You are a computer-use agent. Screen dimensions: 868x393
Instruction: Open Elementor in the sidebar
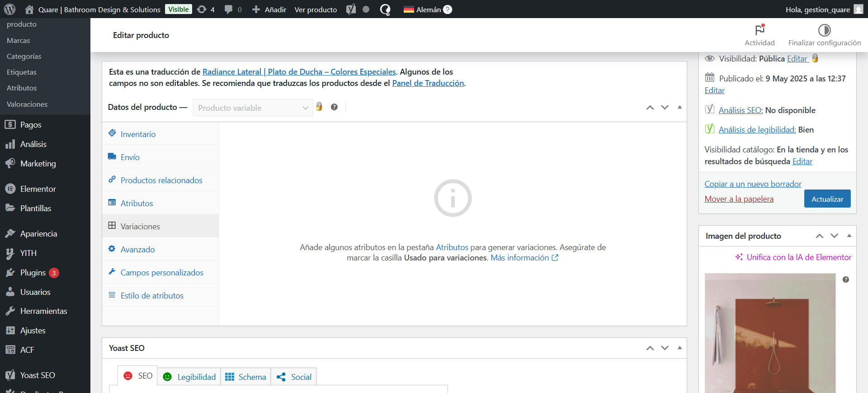click(45, 189)
